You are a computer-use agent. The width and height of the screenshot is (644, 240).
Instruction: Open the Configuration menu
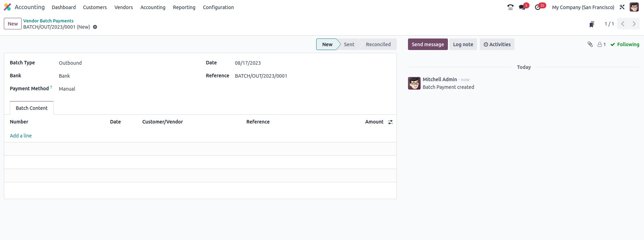click(x=219, y=7)
